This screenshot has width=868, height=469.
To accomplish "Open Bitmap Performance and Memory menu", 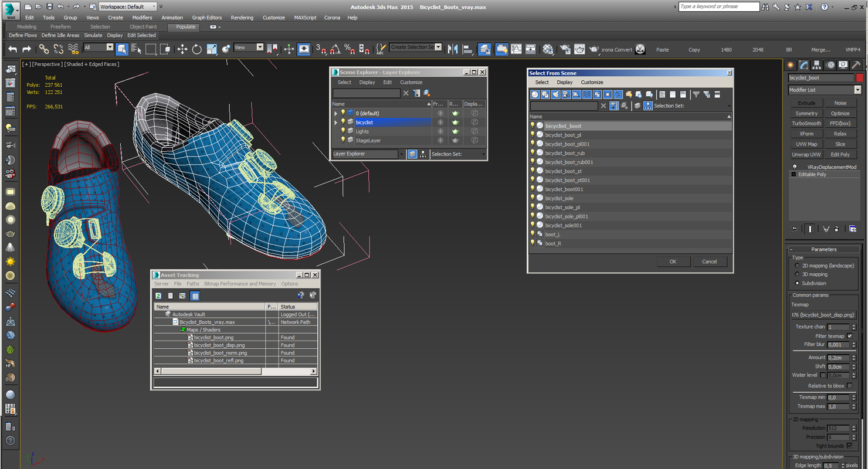I will 240,284.
